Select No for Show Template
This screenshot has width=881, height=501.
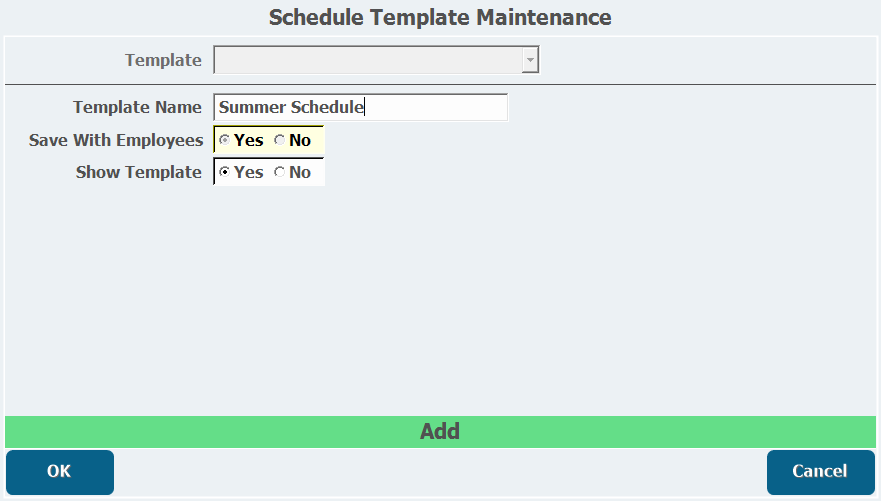[x=279, y=173]
